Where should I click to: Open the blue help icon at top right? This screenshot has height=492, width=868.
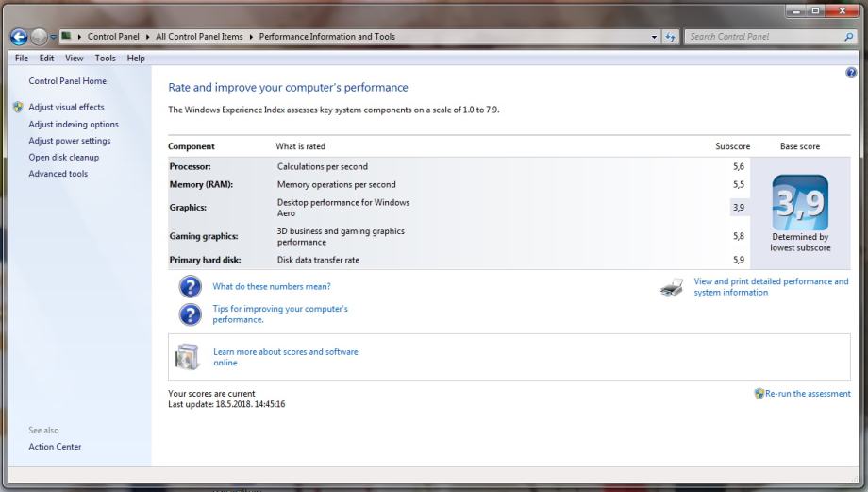[x=851, y=73]
